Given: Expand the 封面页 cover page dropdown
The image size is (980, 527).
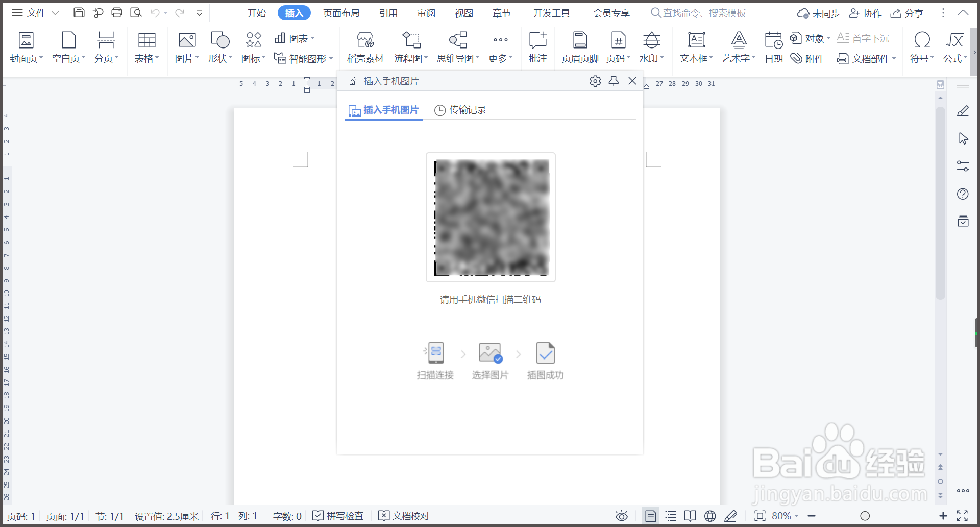Looking at the screenshot, I should click(x=41, y=58).
